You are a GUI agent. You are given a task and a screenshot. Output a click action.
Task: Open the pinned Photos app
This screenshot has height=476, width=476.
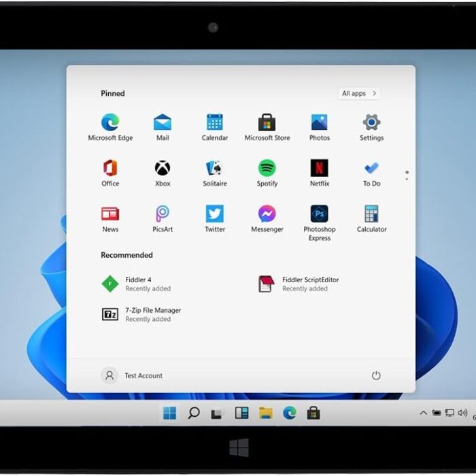(x=320, y=127)
